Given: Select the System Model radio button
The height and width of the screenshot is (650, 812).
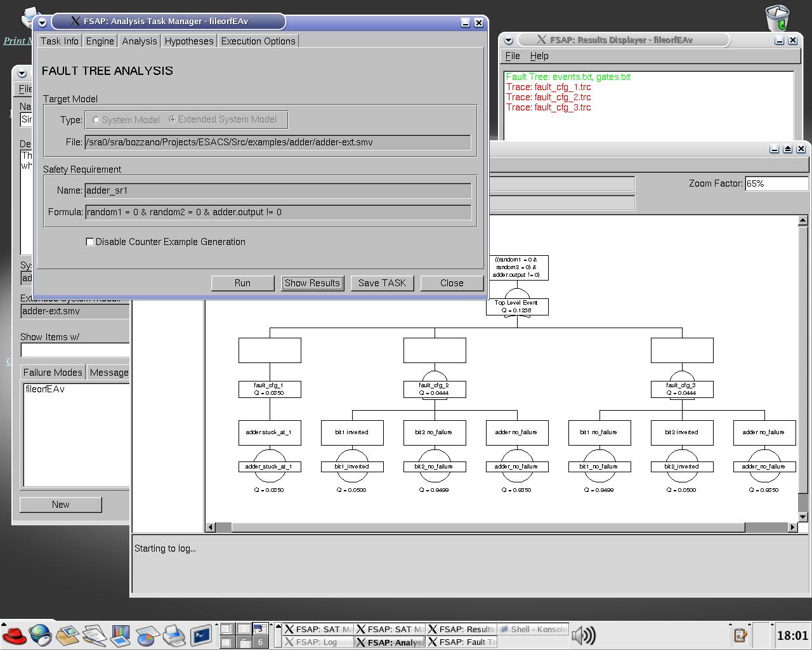Looking at the screenshot, I should click(x=96, y=119).
